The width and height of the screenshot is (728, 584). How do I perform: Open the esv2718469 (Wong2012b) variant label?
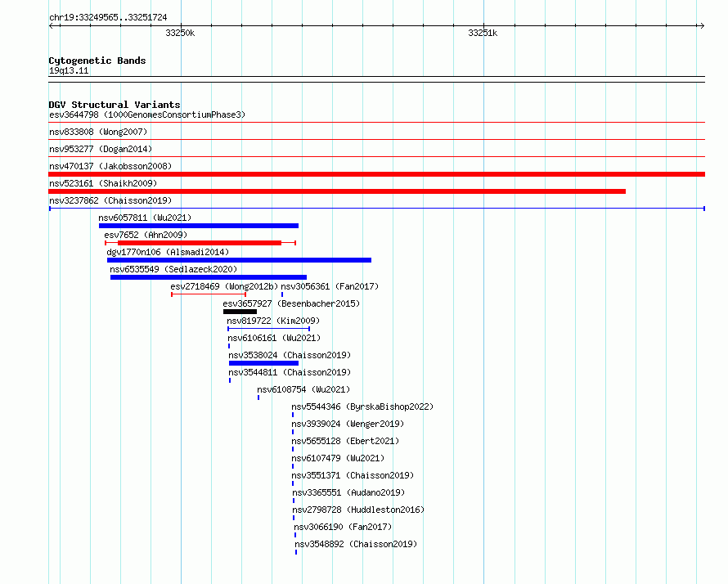[224, 286]
